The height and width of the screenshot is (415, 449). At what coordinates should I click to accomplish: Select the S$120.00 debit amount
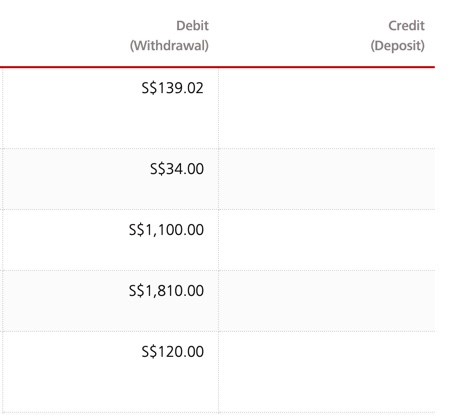coord(173,352)
